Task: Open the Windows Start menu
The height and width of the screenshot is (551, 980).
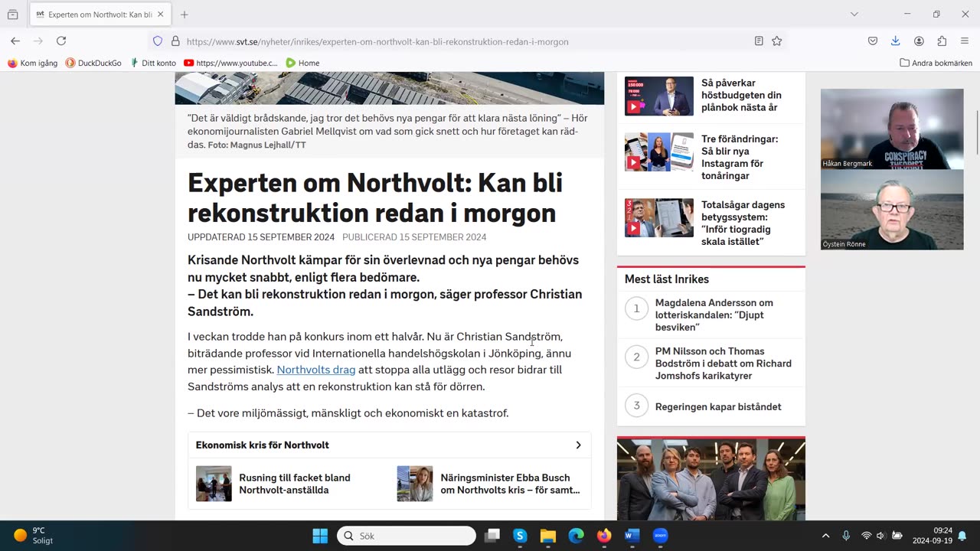Action: point(320,536)
